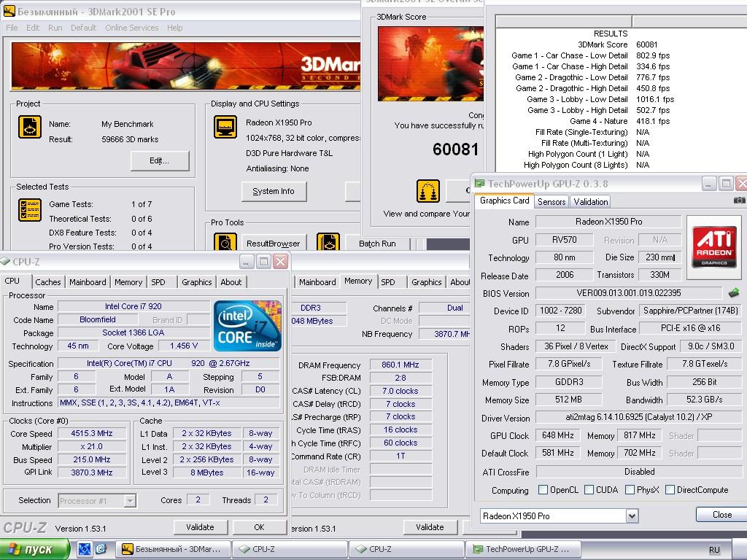
Task: Switch to the Caches tab in CPU-Z
Action: click(48, 282)
